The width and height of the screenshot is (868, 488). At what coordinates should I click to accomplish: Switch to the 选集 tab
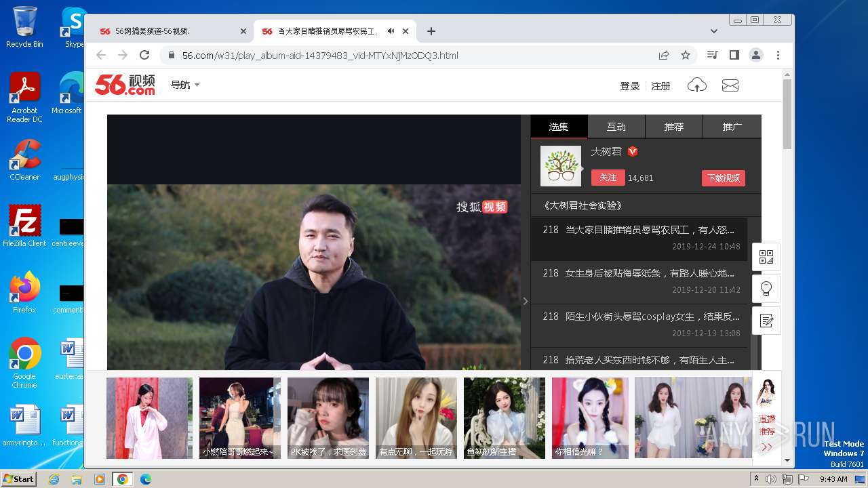559,127
